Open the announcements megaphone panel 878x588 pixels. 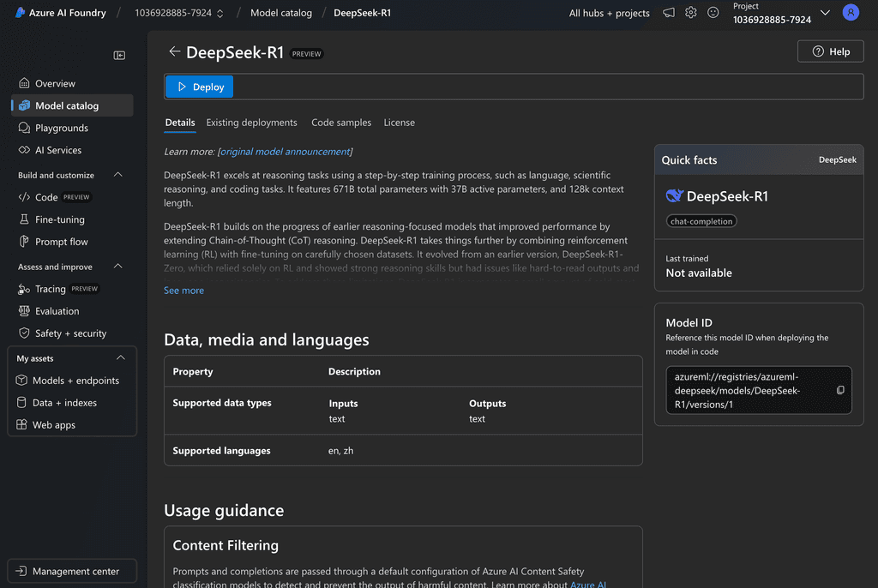click(668, 13)
